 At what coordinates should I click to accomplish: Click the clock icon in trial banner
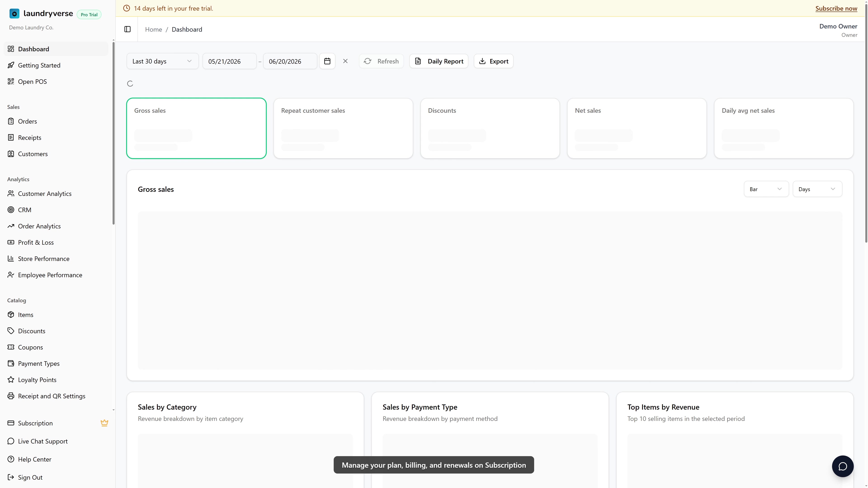tap(126, 8)
